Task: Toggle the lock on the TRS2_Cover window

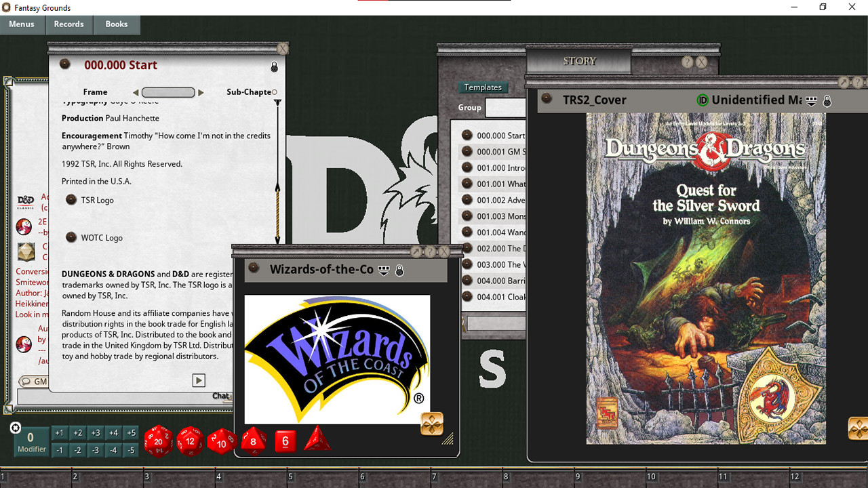Action: point(826,100)
